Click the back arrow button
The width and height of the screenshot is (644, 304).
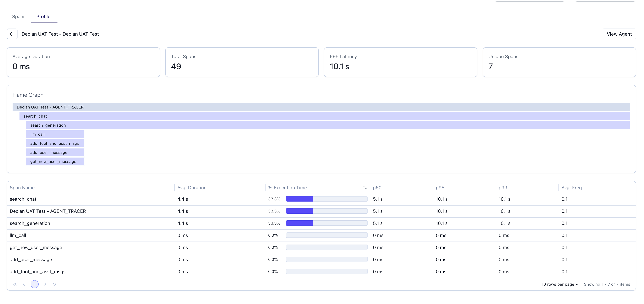point(12,34)
